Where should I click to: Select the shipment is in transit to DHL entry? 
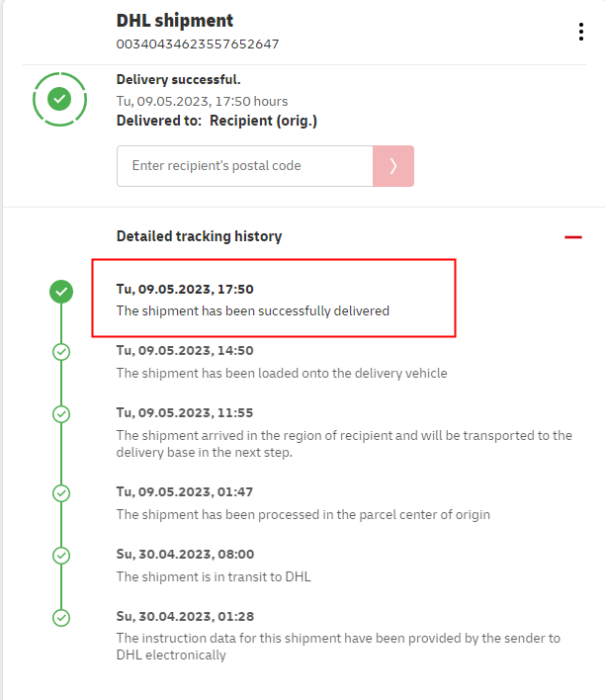tap(214, 576)
